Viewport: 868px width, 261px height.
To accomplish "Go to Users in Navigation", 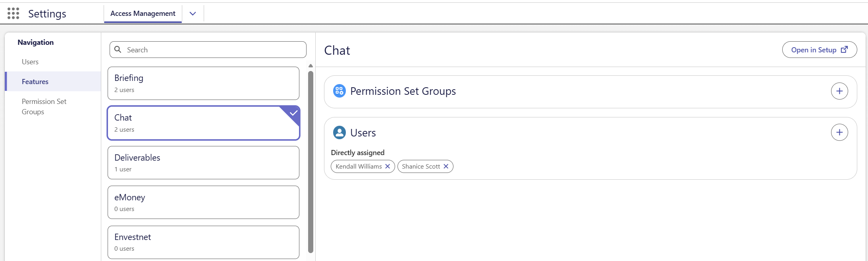I will [30, 61].
